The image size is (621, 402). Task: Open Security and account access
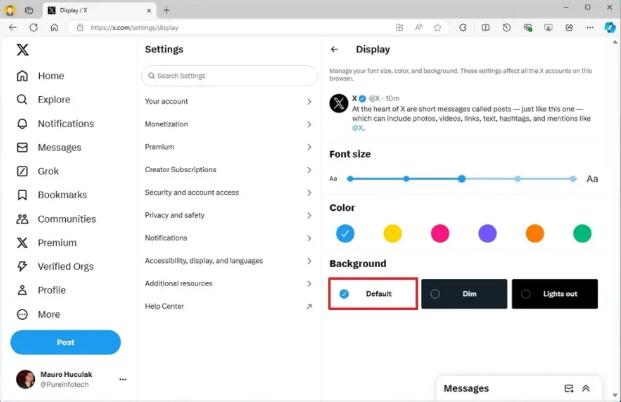click(x=229, y=192)
